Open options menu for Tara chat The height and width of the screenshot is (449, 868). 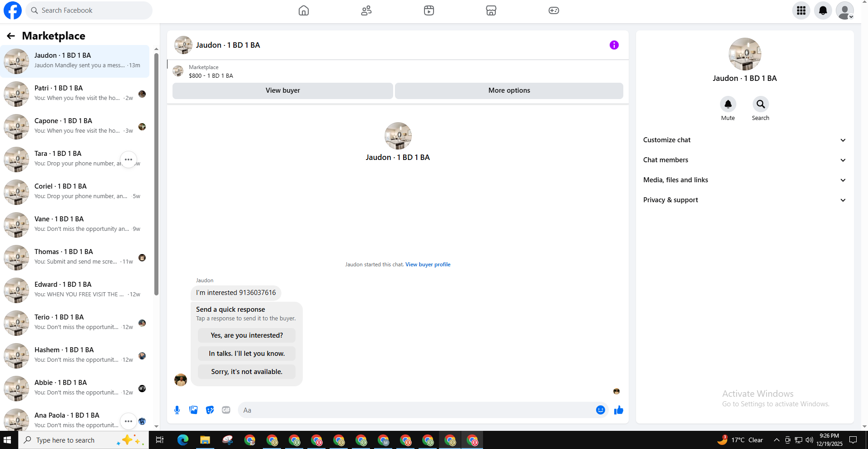click(128, 160)
